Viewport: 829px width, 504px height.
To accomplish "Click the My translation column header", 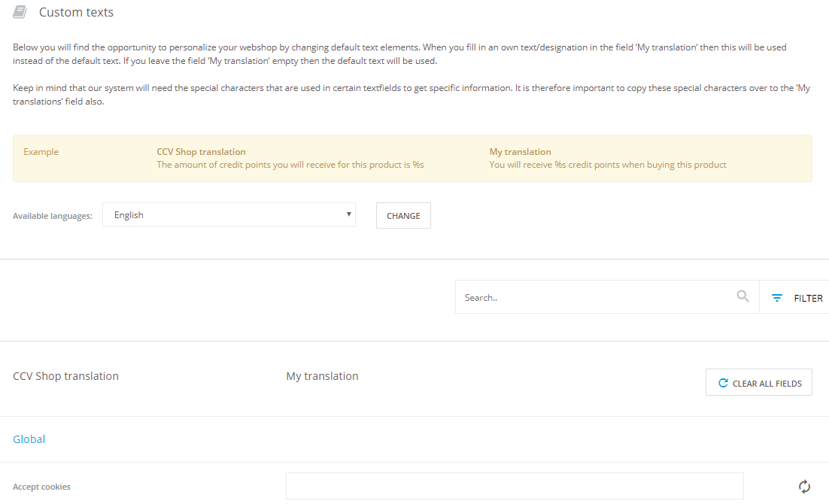I will point(322,376).
